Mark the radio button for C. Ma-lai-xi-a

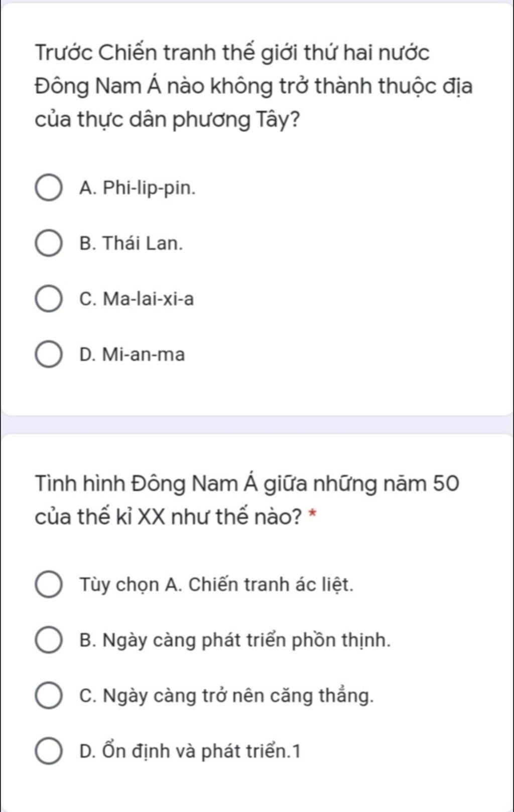click(49, 299)
